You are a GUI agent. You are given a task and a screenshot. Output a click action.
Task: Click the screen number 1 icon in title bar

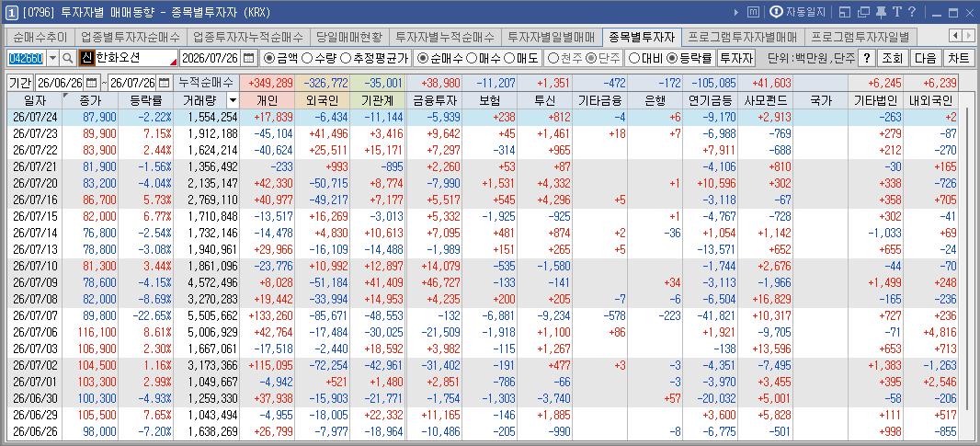coord(11,12)
